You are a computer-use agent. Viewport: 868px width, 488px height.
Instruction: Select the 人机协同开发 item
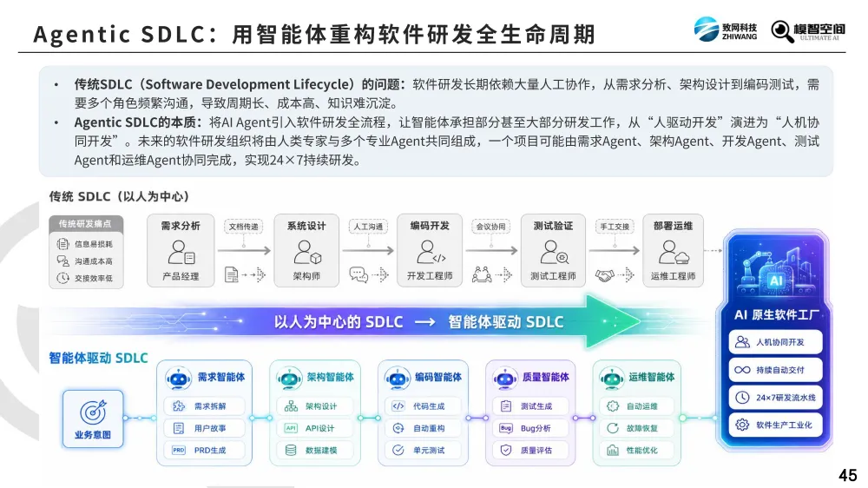[x=775, y=342]
